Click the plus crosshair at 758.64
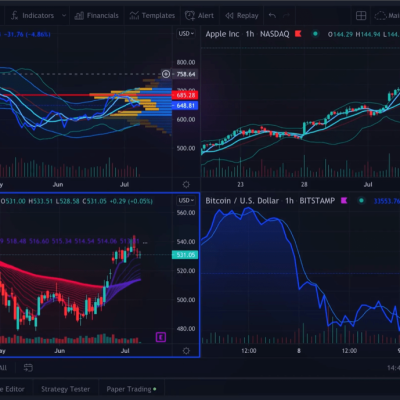This screenshot has width=400, height=400. click(166, 74)
